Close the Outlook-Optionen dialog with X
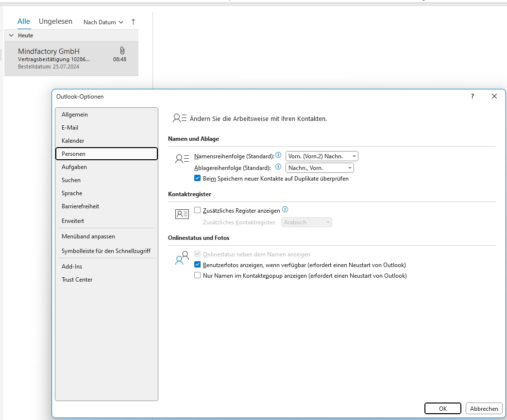Screen dimensions: 507x420 pos(494,96)
